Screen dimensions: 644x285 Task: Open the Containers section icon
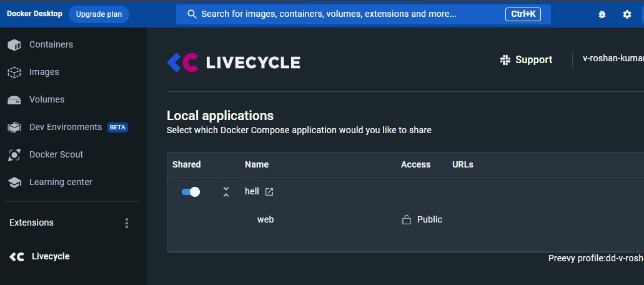tap(14, 45)
